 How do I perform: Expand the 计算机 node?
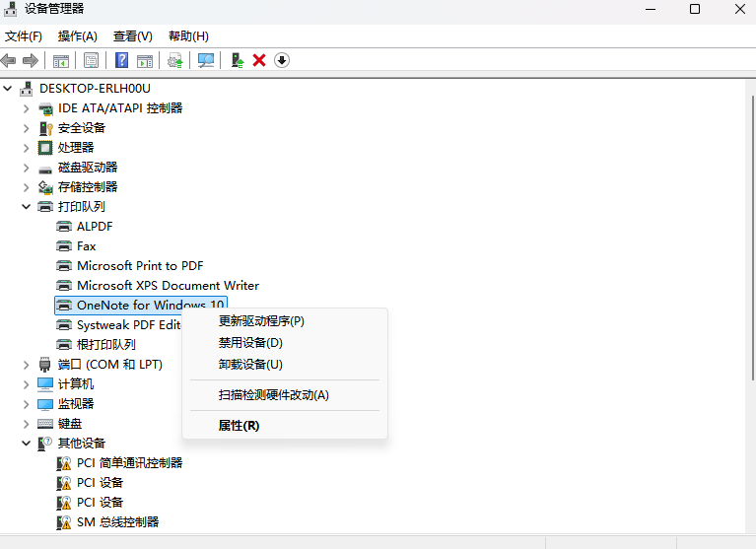coord(26,384)
